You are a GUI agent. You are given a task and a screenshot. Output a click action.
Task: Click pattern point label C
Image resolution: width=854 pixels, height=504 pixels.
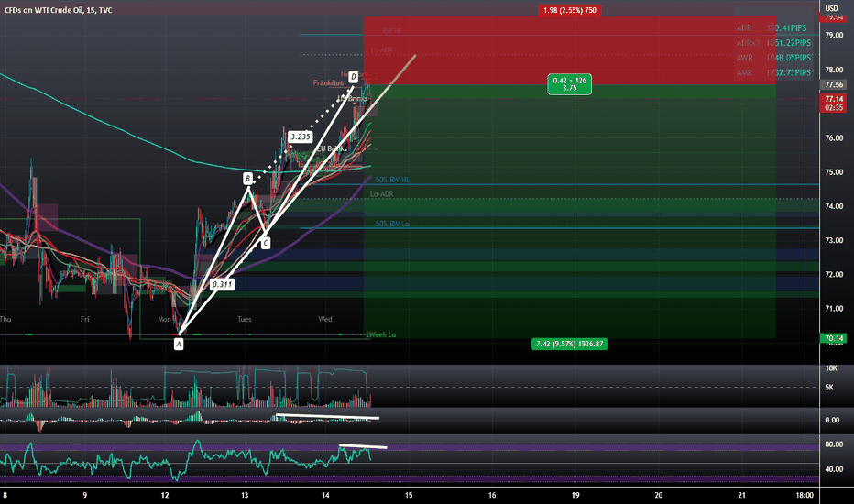tap(265, 243)
